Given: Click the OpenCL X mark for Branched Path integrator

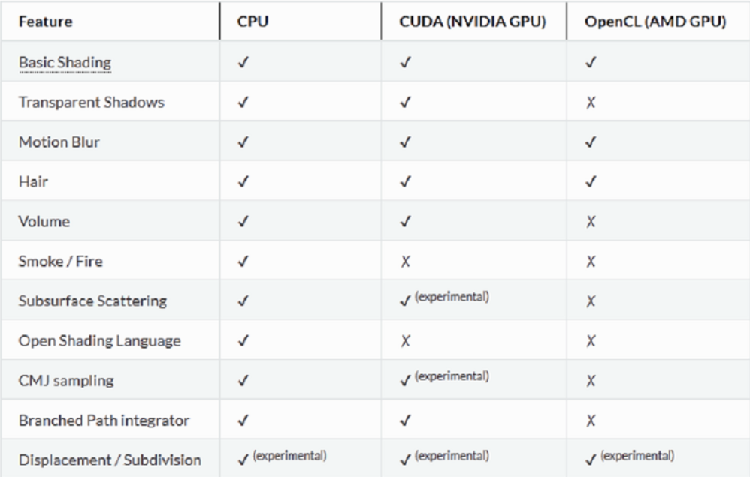Looking at the screenshot, I should tap(591, 421).
